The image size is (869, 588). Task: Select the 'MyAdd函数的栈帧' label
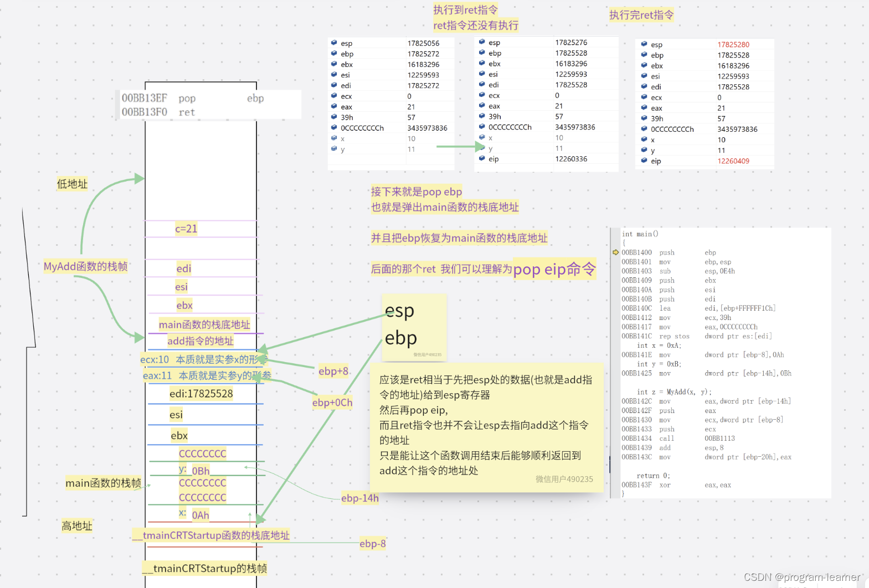pyautogui.click(x=86, y=266)
